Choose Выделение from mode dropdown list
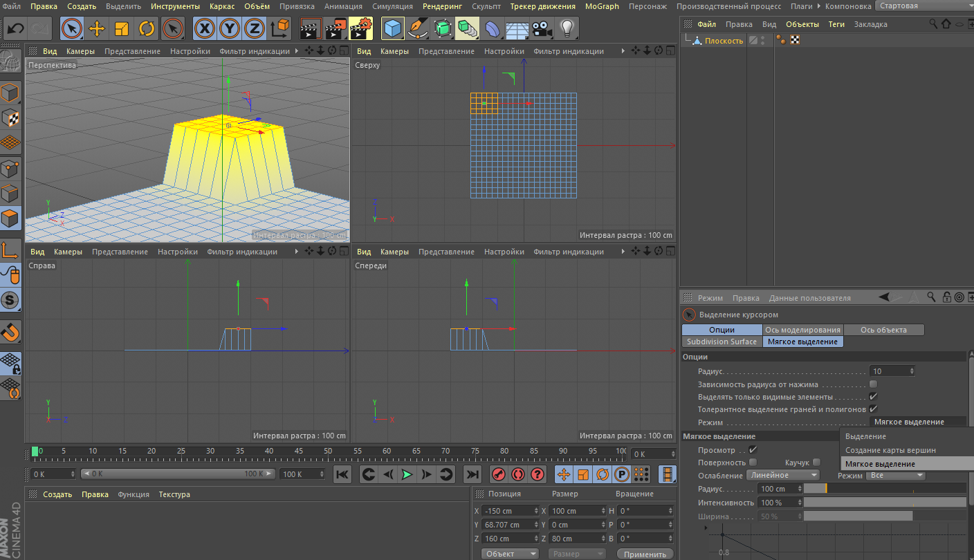The height and width of the screenshot is (560, 974). point(907,436)
